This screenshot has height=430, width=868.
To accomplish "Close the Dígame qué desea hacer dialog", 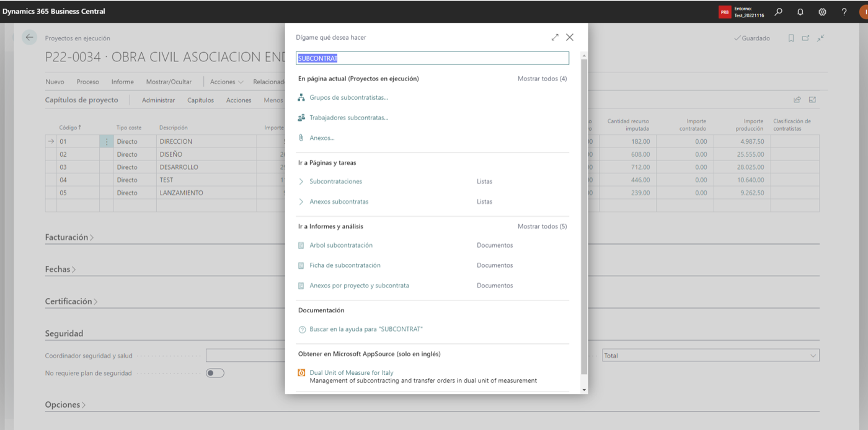I will point(570,37).
